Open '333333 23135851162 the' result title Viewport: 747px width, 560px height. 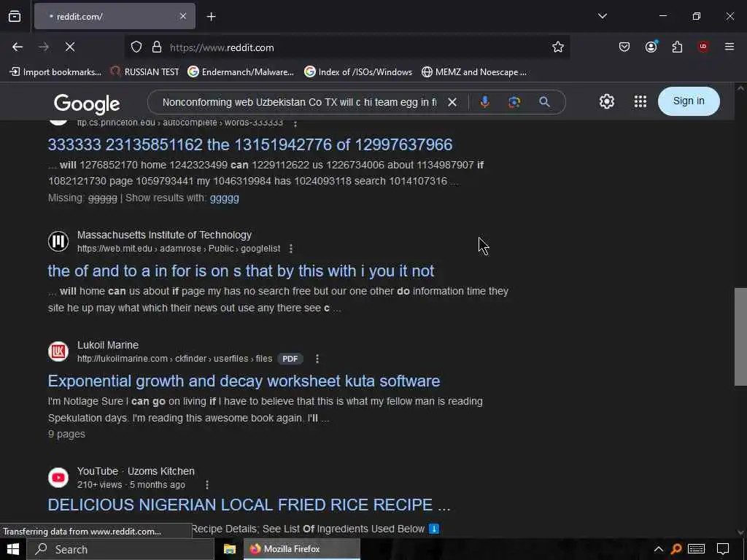[x=250, y=144]
